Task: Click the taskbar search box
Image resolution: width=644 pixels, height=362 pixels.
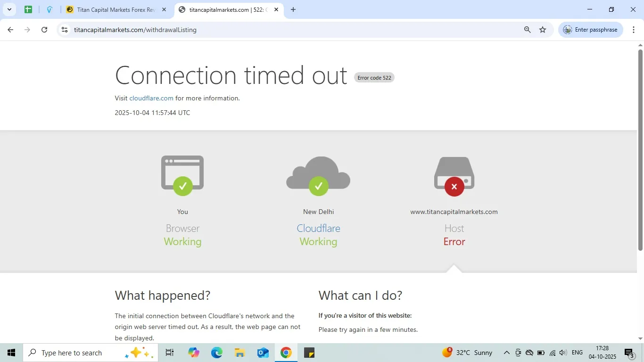Action: [x=91, y=353]
